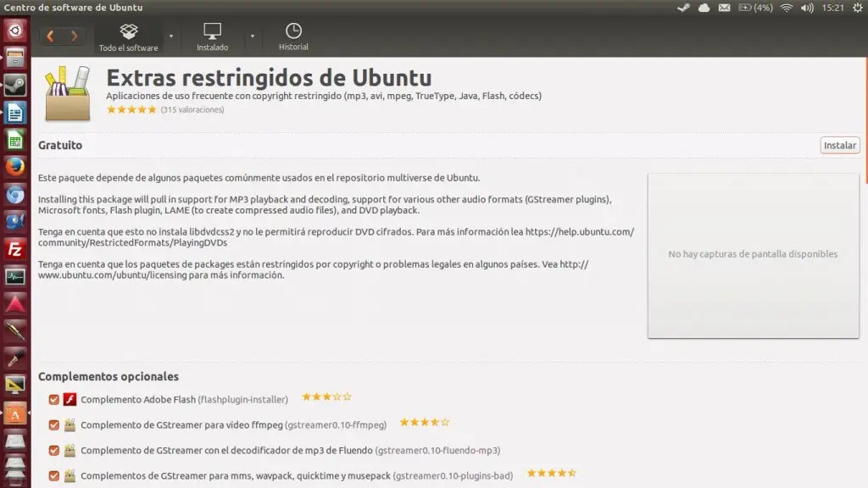This screenshot has height=488, width=868.
Task: Open the battery indicator showing 4%
Action: [x=755, y=8]
